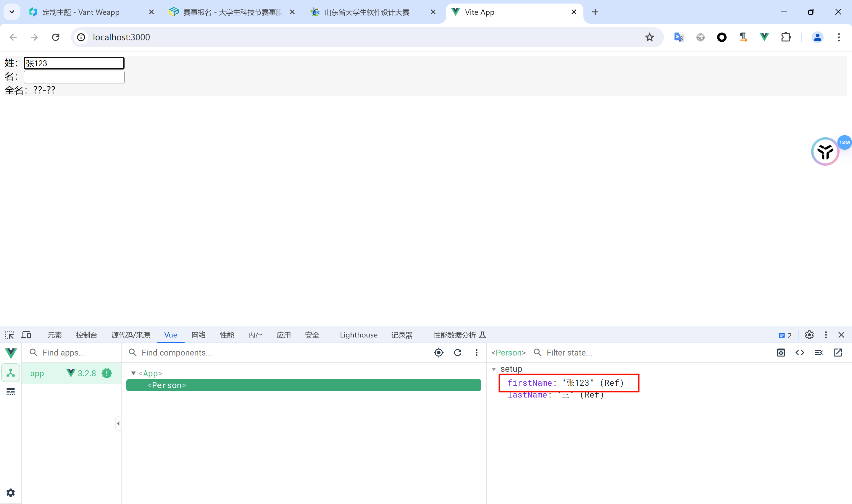Open Person component in editor

(838, 353)
